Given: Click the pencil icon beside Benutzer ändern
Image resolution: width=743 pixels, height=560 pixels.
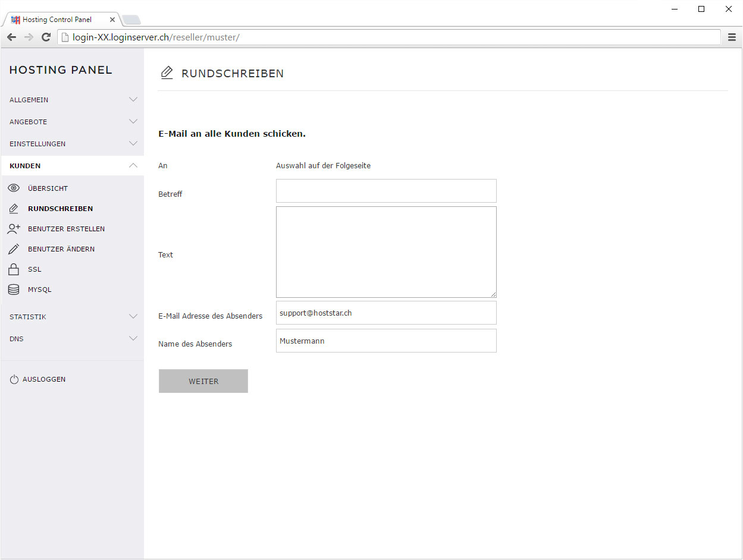Looking at the screenshot, I should pyautogui.click(x=14, y=249).
